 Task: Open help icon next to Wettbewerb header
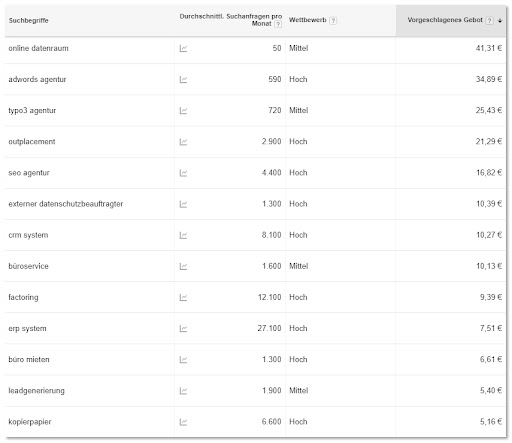pyautogui.click(x=333, y=21)
